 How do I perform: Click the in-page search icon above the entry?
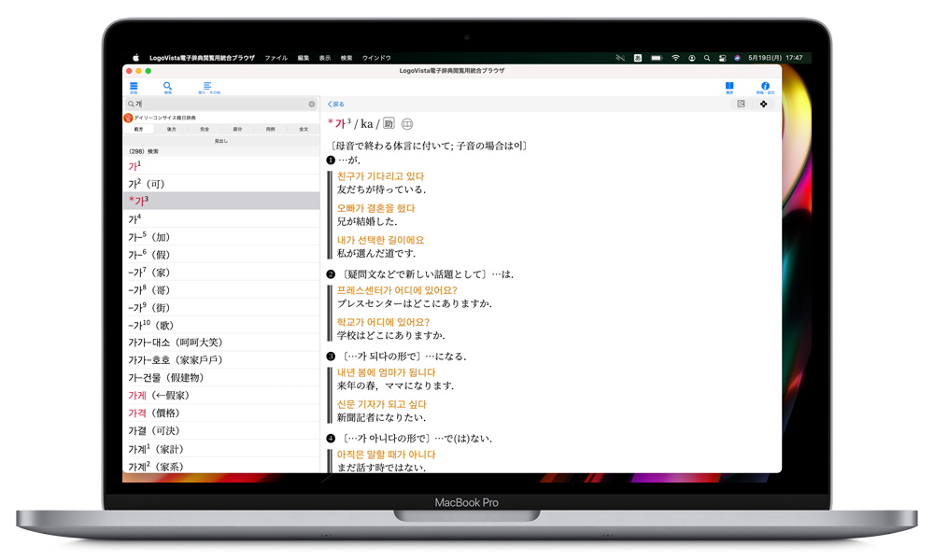coord(741,105)
